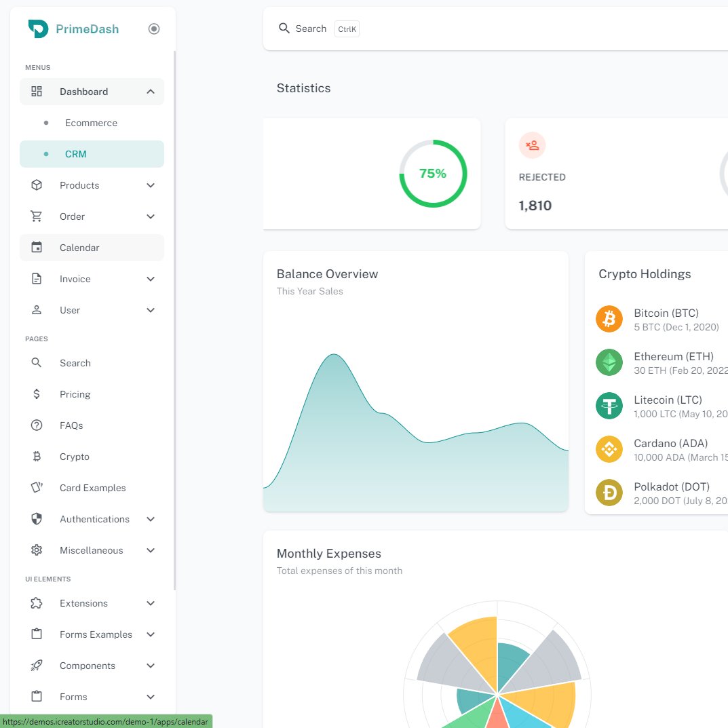Expand the User submenu chevron
The image size is (728, 728).
pos(151,310)
